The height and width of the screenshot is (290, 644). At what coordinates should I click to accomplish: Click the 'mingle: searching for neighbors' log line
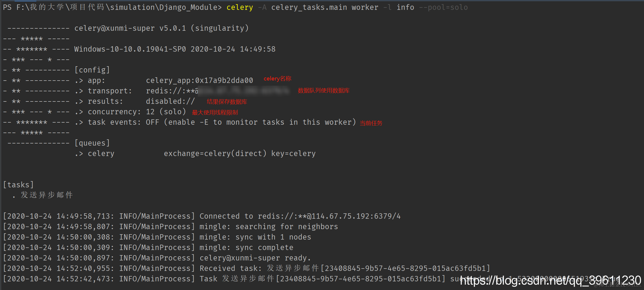point(171,227)
